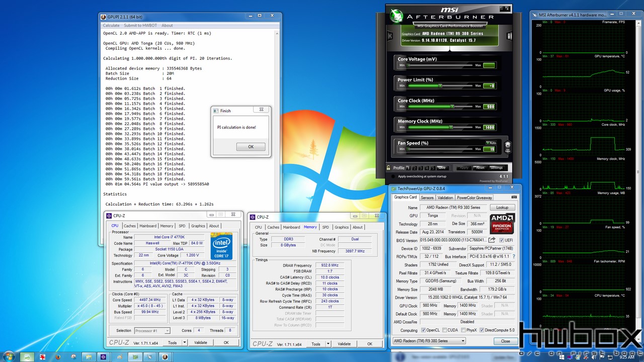Click the Afterburner Reset button
The height and width of the screenshot is (362, 644).
click(x=479, y=168)
